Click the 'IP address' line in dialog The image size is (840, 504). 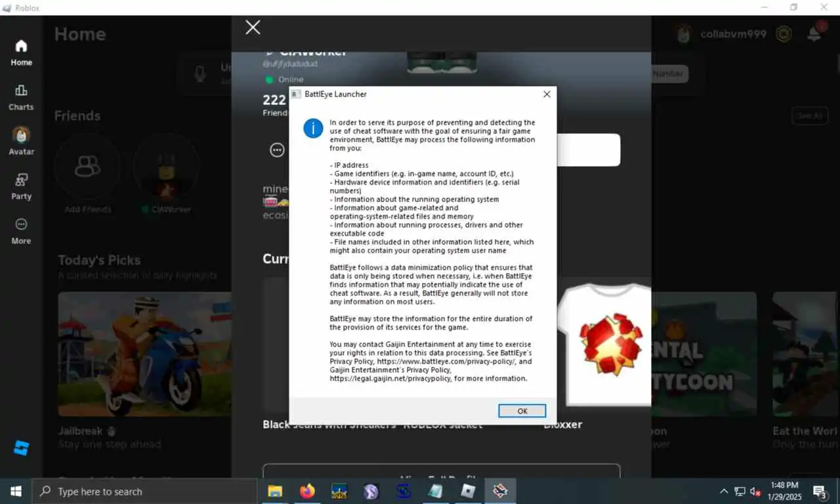pyautogui.click(x=349, y=165)
